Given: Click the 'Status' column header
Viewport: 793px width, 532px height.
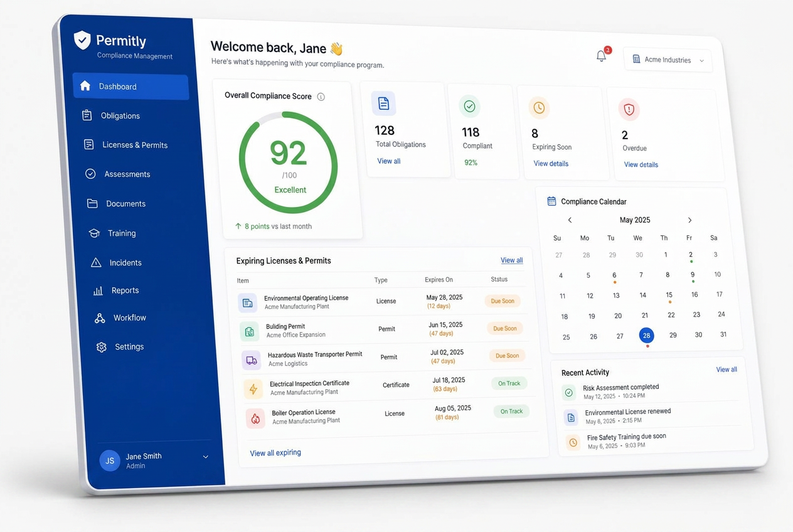Looking at the screenshot, I should click(x=499, y=279).
